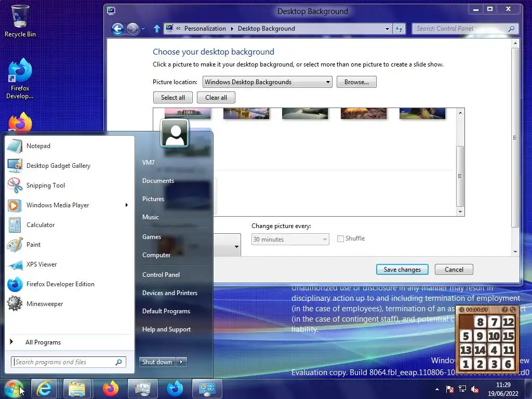This screenshot has width=532, height=399.
Task: Go back in the Desktop Background window
Action: 117,29
